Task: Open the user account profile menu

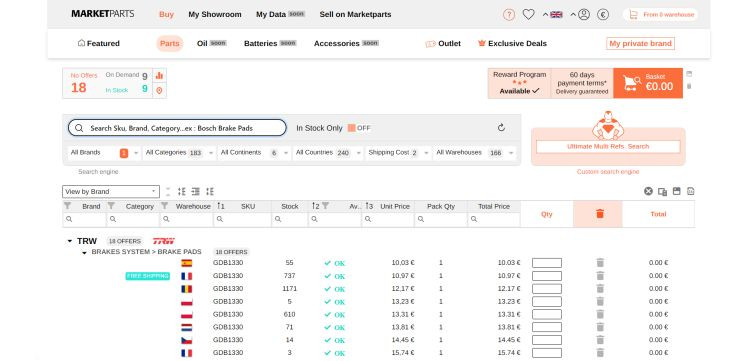Action: pyautogui.click(x=584, y=15)
